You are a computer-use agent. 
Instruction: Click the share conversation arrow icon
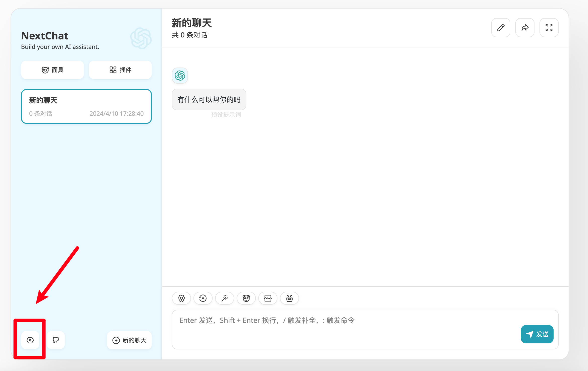click(x=525, y=28)
